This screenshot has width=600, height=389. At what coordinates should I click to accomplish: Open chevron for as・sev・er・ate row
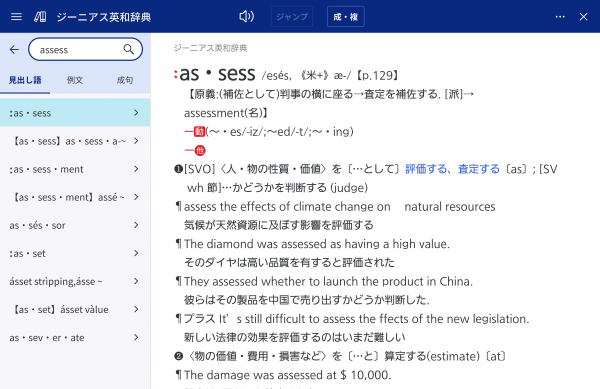tap(136, 337)
